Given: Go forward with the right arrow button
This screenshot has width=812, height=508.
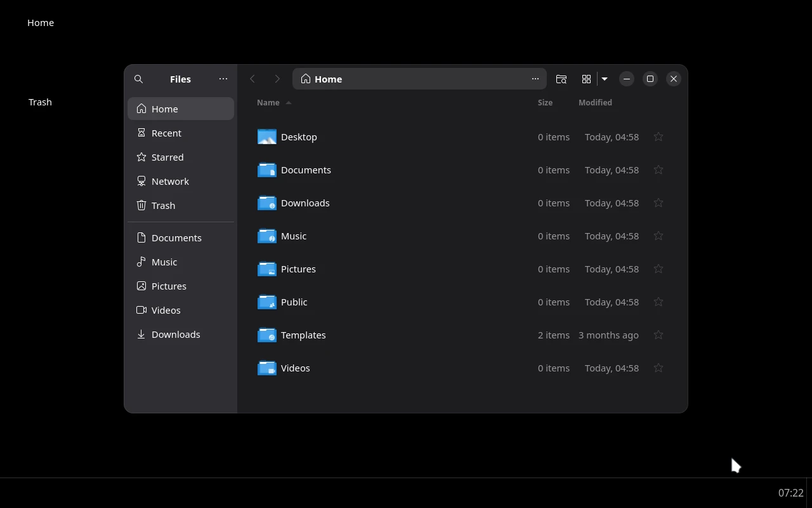Looking at the screenshot, I should click(277, 79).
